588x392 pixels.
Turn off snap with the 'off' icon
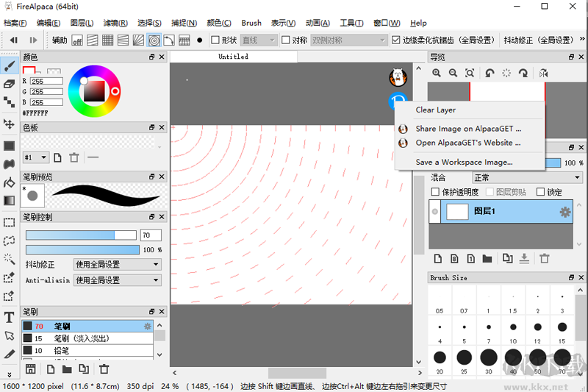pyautogui.click(x=77, y=40)
